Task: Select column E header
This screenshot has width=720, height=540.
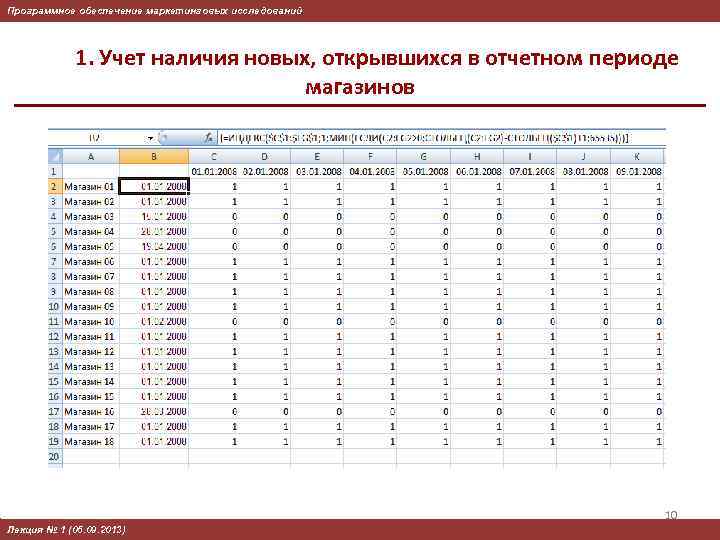Action: 317,157
